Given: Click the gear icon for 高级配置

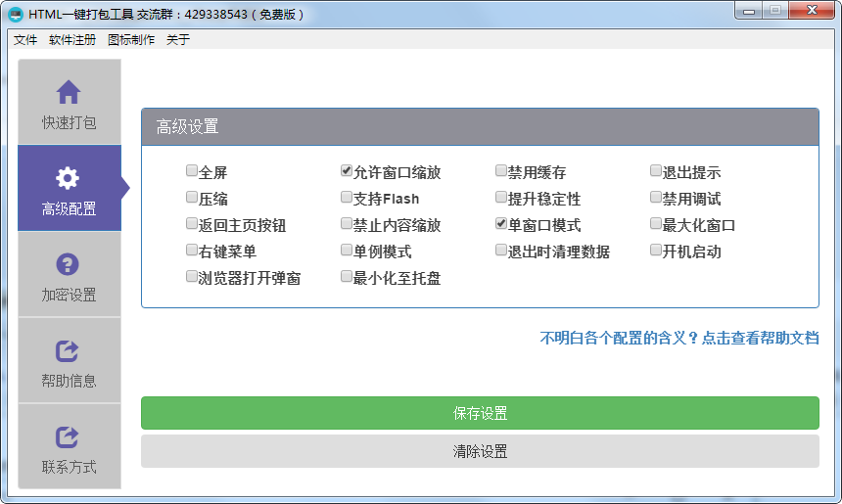Looking at the screenshot, I should coord(68,178).
